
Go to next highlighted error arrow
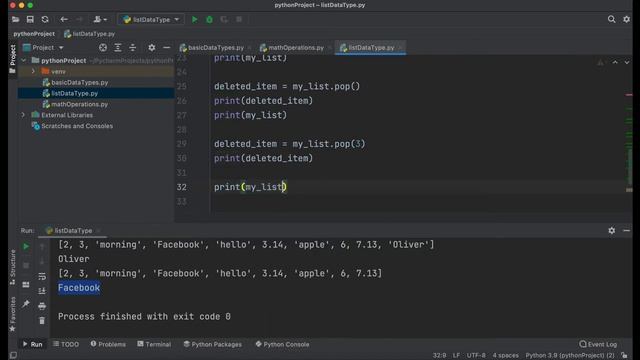click(x=627, y=62)
